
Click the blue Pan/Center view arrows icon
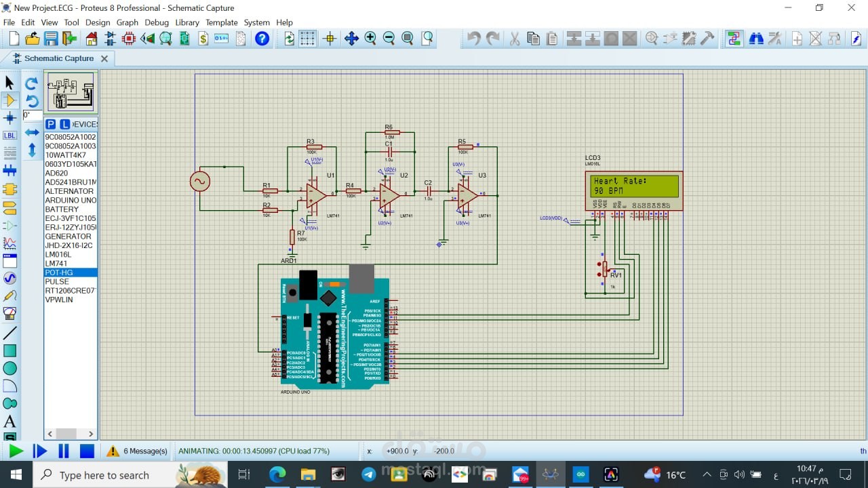tap(351, 39)
